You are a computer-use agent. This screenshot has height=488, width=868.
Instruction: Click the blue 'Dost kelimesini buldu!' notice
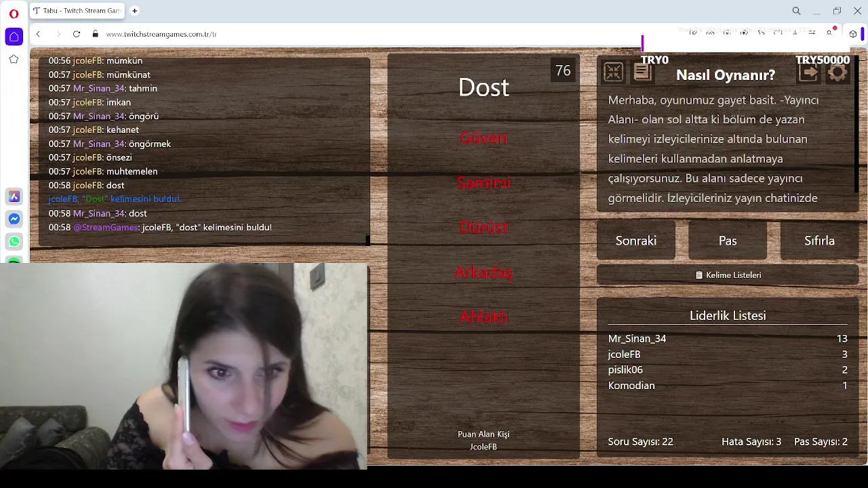(115, 199)
